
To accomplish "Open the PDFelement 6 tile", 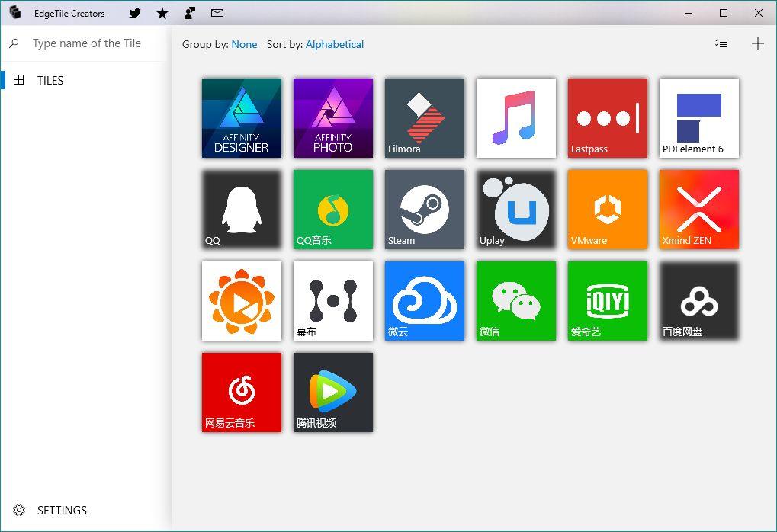I will [x=699, y=118].
